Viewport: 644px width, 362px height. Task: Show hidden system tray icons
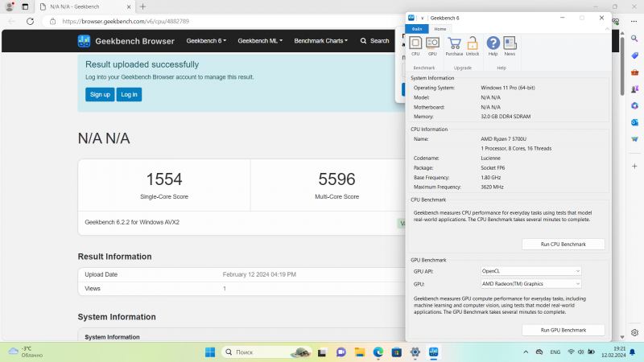tap(526, 352)
